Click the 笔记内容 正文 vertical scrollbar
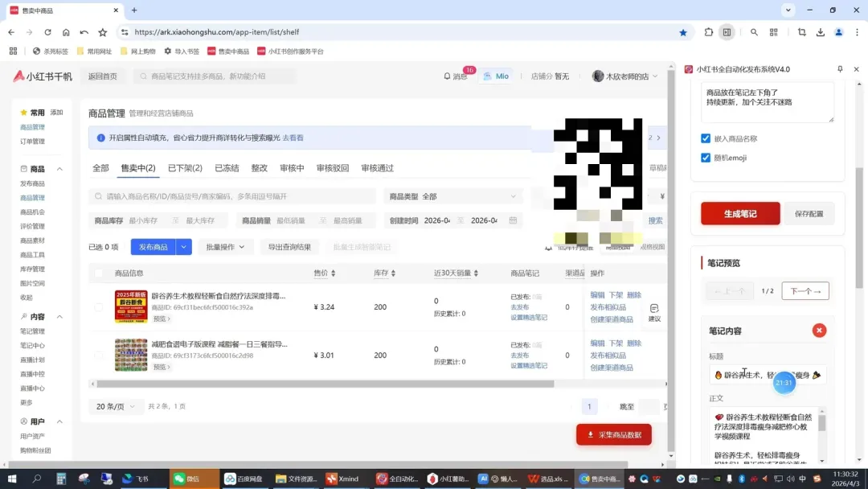Viewport: 868px width, 489px height. click(822, 424)
